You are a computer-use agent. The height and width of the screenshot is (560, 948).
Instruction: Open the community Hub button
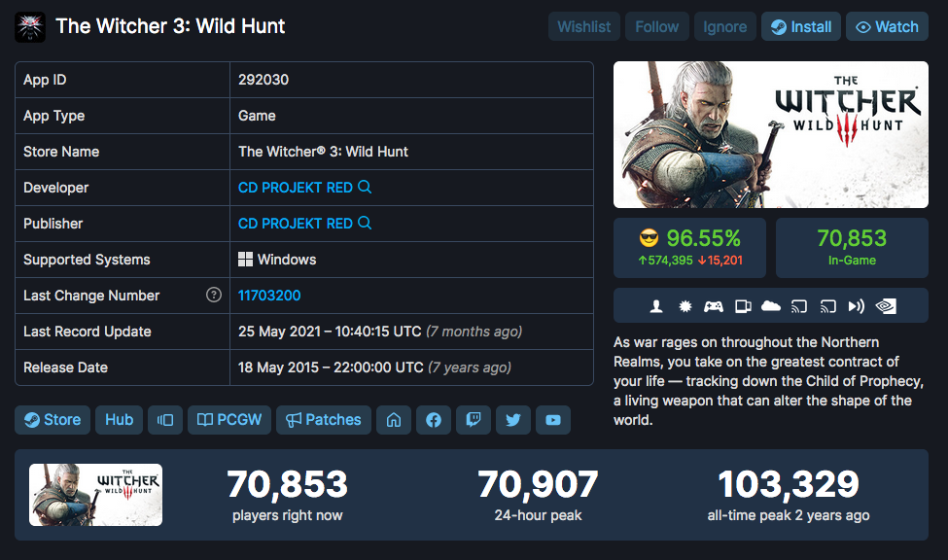(119, 420)
